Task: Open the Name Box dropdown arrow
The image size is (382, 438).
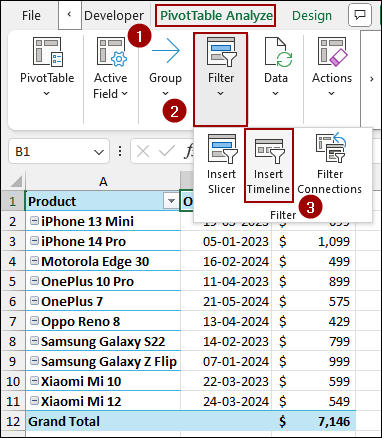Action: pos(99,152)
